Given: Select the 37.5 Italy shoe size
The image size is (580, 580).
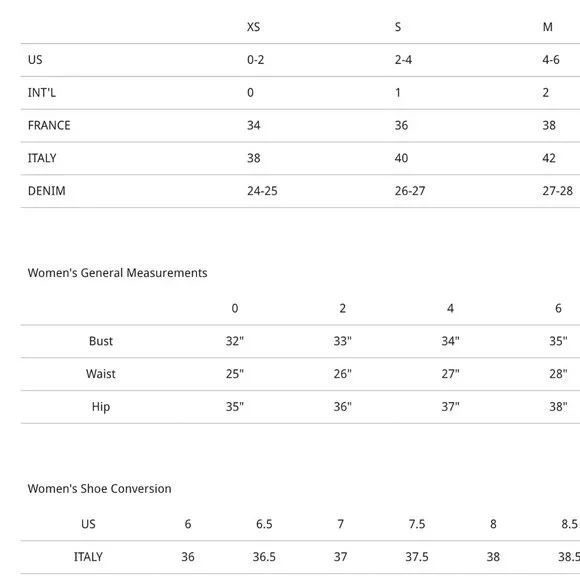Looking at the screenshot, I should tap(417, 557).
